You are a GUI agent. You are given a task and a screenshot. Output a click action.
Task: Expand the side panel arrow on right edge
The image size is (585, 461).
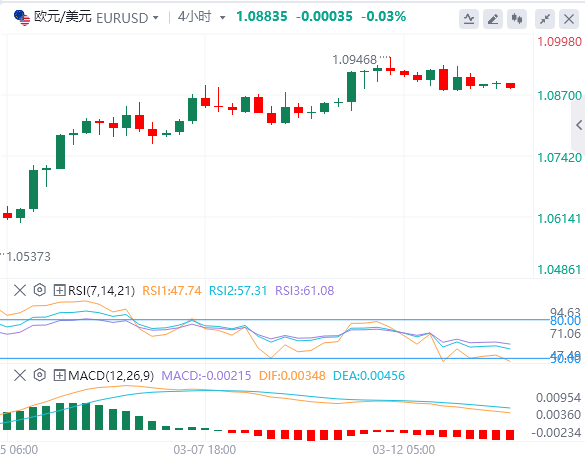point(579,125)
